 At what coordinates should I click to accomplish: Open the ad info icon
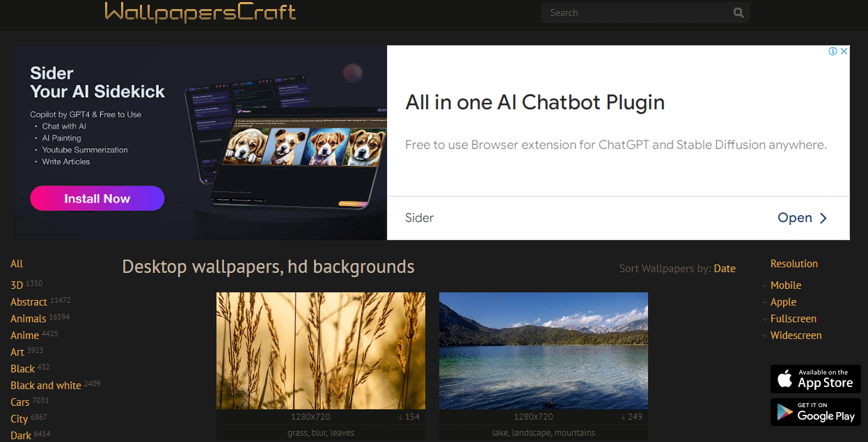tap(833, 51)
